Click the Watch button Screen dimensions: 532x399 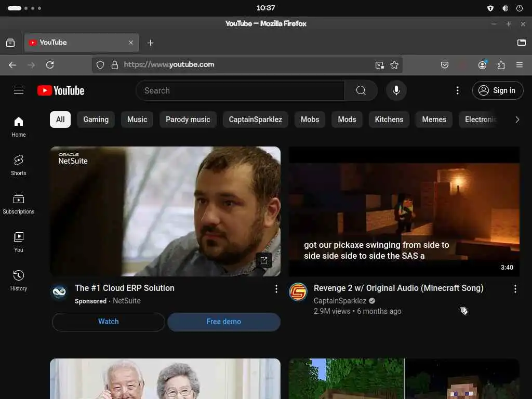point(109,322)
